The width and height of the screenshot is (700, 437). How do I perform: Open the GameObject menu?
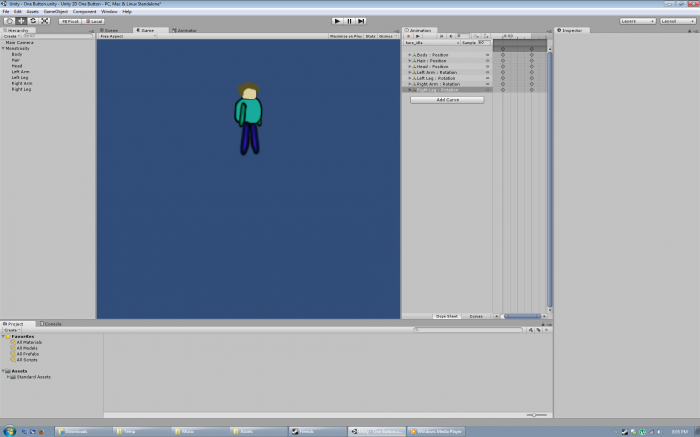[56, 12]
